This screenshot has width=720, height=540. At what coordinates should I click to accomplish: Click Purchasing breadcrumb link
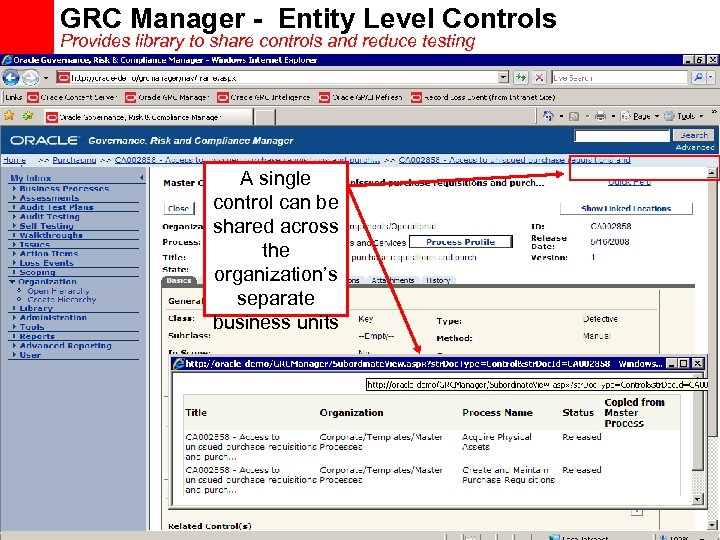tap(74, 160)
